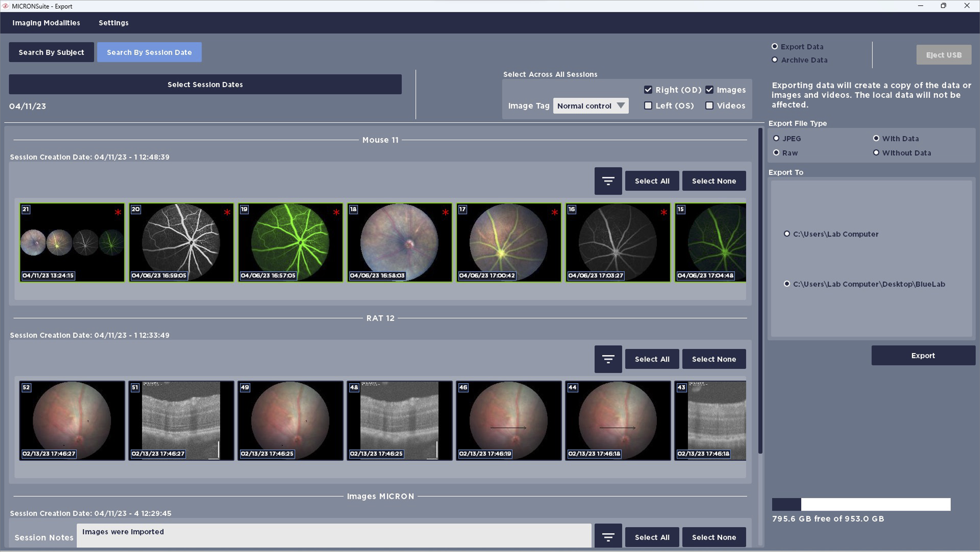Click the vertical scrollbar of session list
The height and width of the screenshot is (552, 980).
[x=760, y=290]
